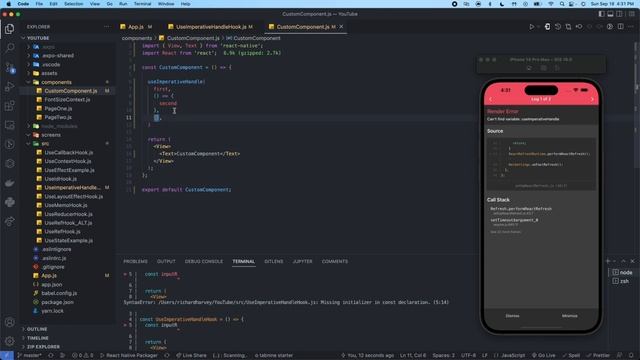Switch to the UseImperativeHandleHook.js tab
Screen dimensions: 640x360
pos(211,27)
